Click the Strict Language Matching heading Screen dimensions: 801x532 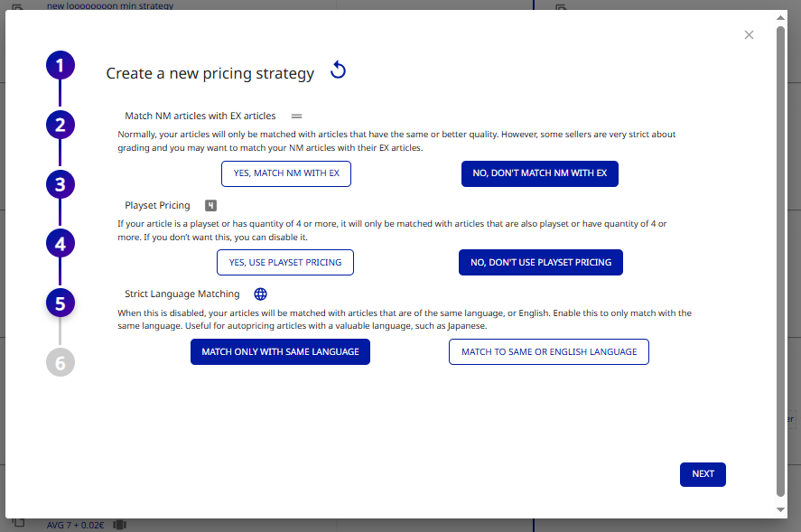point(182,294)
